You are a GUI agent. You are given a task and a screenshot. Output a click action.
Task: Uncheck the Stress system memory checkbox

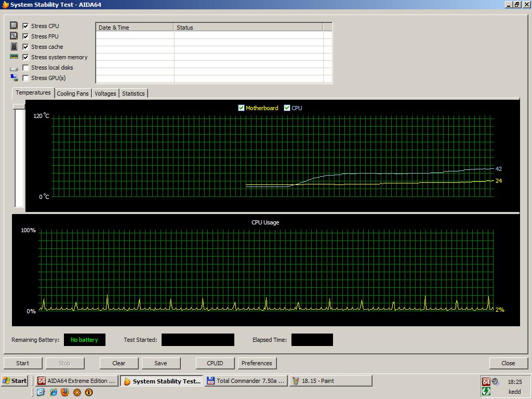click(25, 57)
